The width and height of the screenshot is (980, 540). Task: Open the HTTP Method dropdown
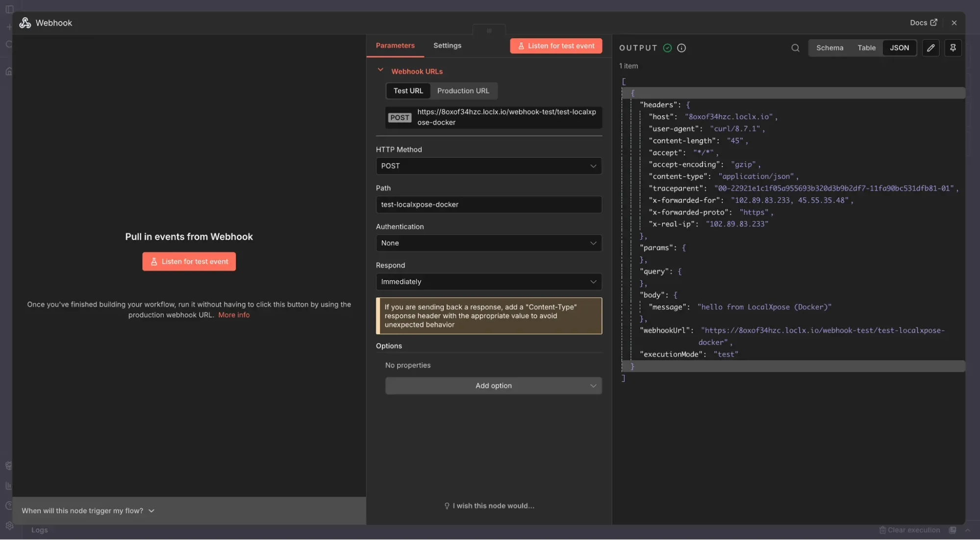(488, 166)
